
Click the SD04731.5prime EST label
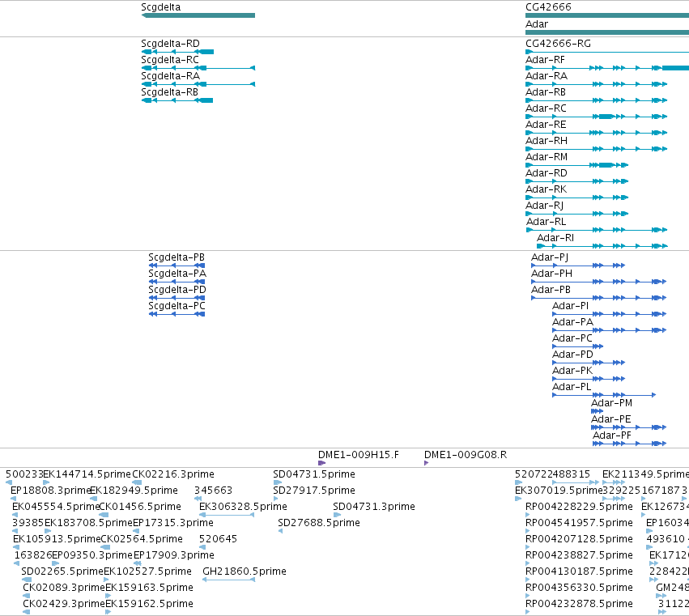pyautogui.click(x=314, y=474)
